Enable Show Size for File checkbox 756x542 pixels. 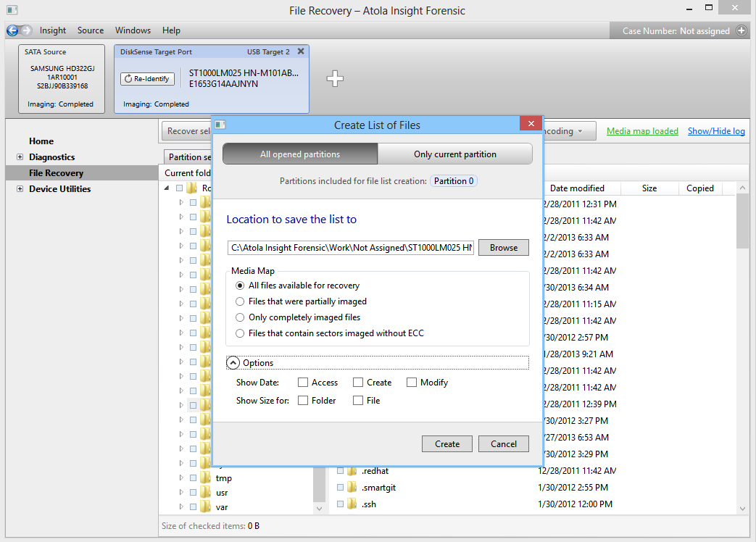click(358, 401)
